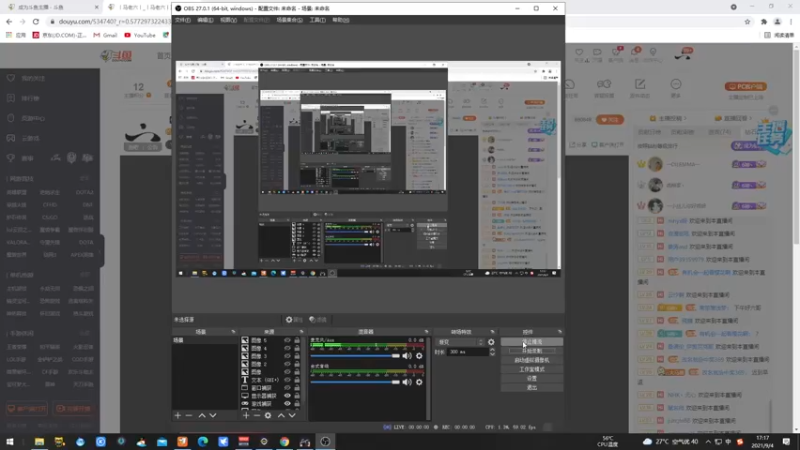Click the streaming button in OBS Controls
Screen dimensions: 800x450
(532, 342)
